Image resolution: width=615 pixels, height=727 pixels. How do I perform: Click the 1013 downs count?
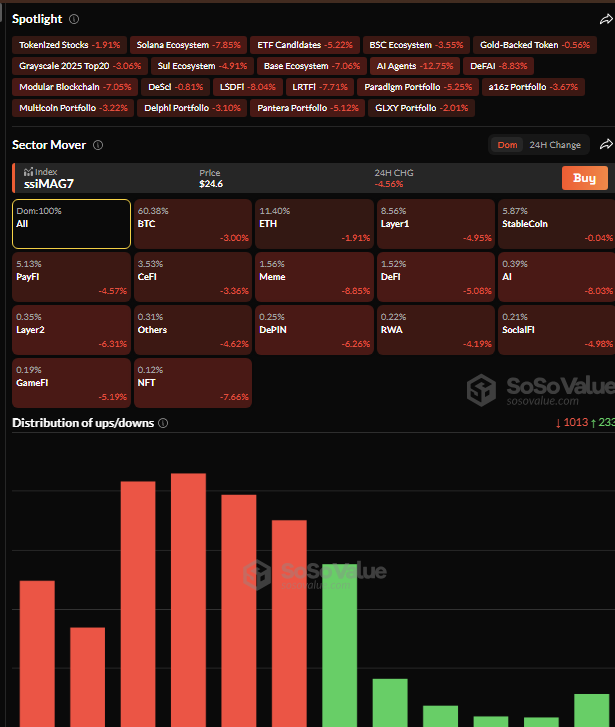[x=572, y=422]
